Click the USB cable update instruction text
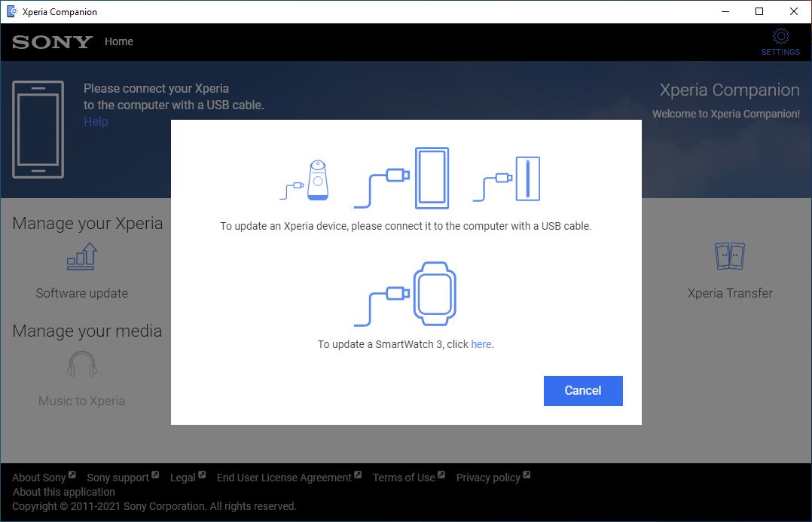This screenshot has height=522, width=812. [x=405, y=226]
